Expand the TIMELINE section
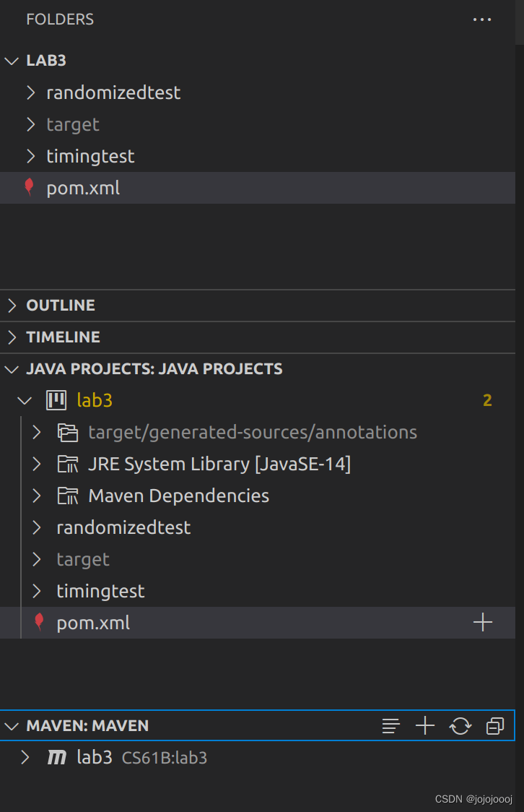 pos(11,337)
